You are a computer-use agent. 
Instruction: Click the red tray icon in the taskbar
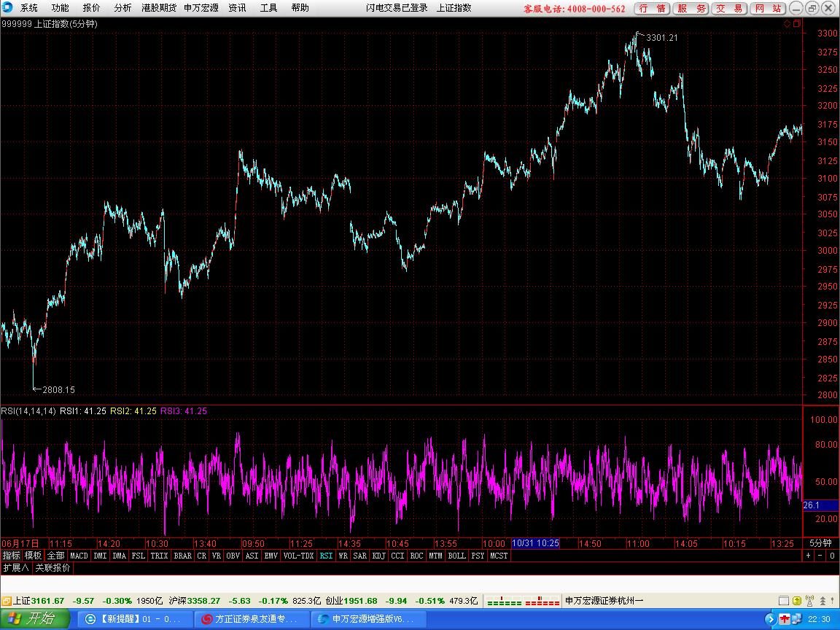pyautogui.click(x=785, y=619)
